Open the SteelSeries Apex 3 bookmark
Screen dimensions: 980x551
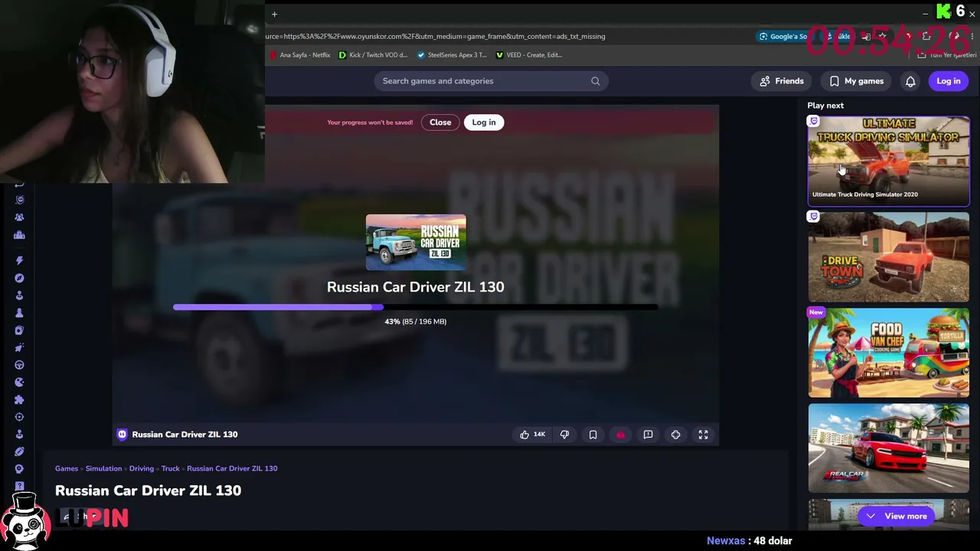click(452, 55)
